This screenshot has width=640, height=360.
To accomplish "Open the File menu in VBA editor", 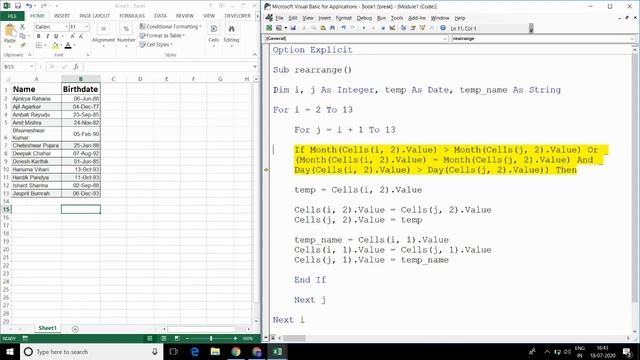I will [279, 18].
